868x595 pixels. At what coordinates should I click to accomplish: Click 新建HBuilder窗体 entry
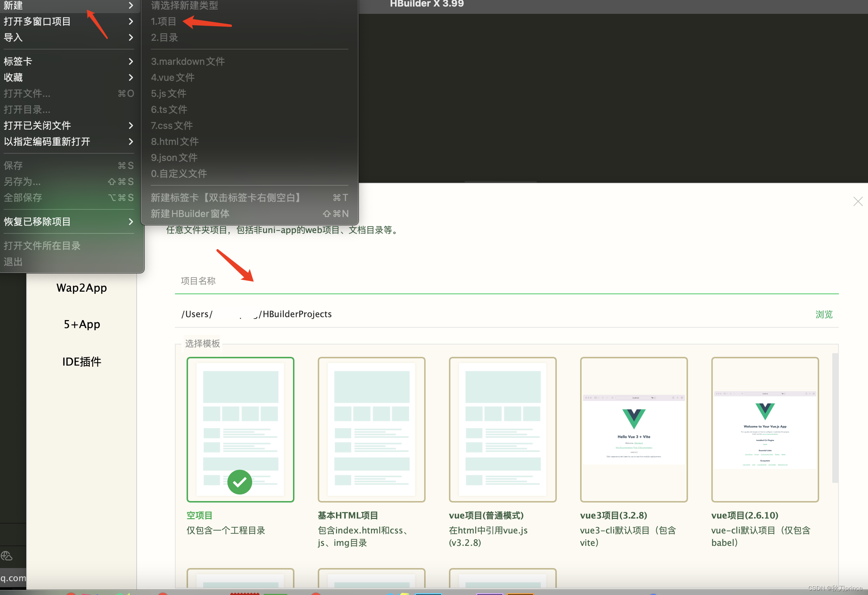click(249, 213)
